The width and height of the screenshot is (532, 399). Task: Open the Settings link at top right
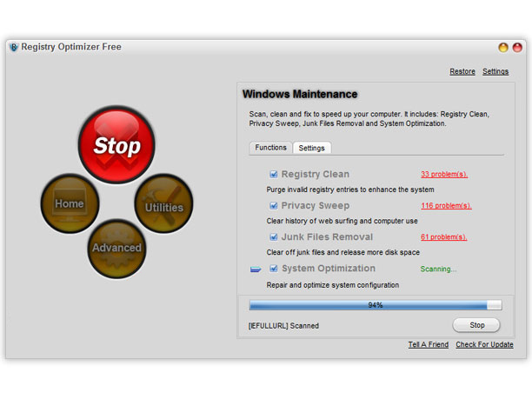coord(495,71)
